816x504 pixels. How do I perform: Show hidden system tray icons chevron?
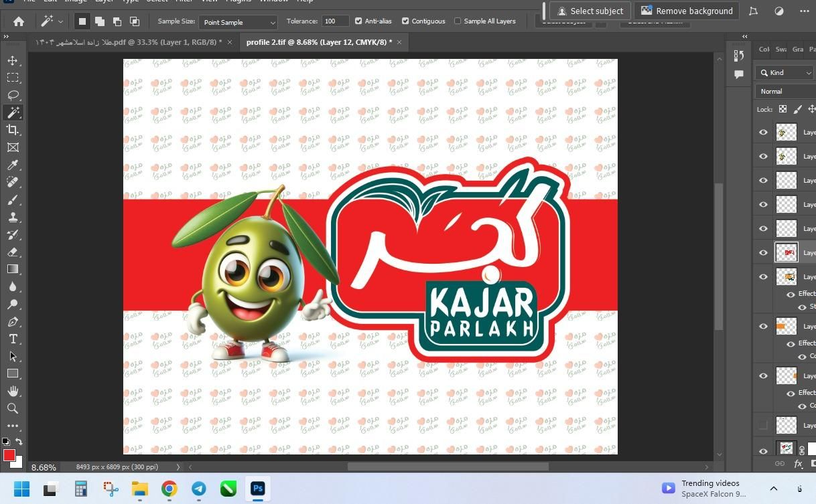(773, 489)
